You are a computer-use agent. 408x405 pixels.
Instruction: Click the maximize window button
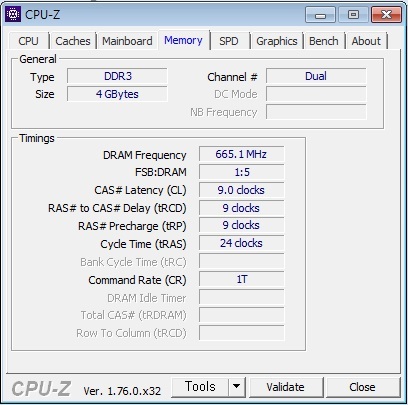click(353, 15)
